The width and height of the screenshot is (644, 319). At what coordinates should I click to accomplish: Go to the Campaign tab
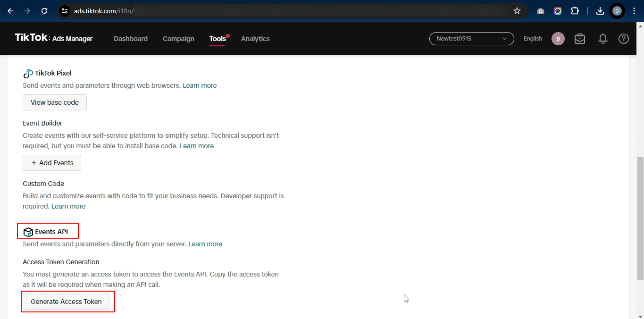point(178,39)
